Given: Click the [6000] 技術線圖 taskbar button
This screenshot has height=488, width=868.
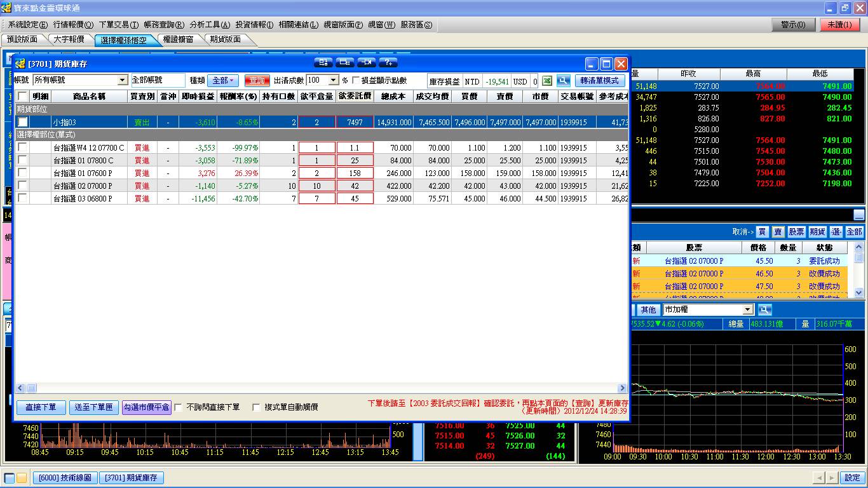Looking at the screenshot, I should (x=65, y=478).
